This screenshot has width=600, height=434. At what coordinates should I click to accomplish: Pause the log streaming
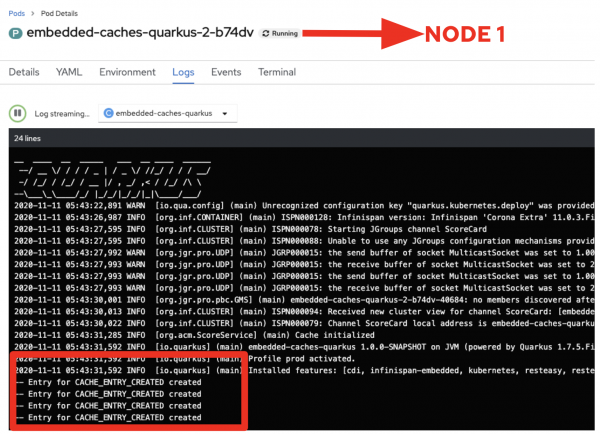(x=17, y=114)
